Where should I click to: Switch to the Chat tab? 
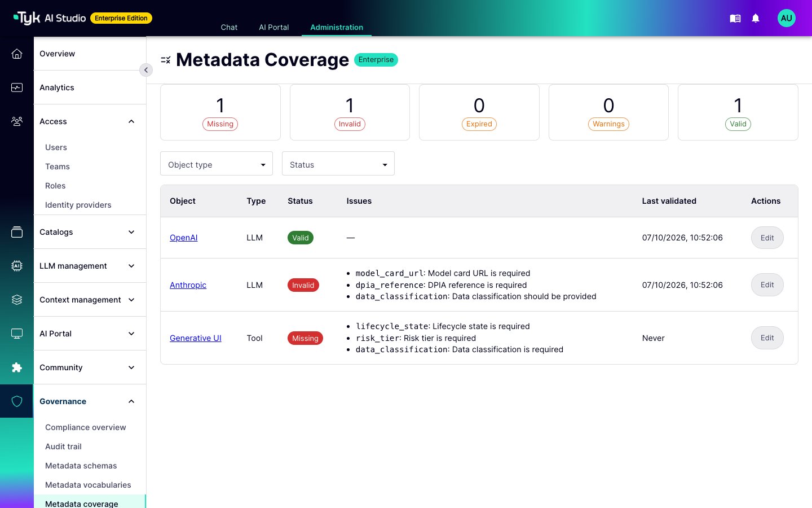[229, 27]
